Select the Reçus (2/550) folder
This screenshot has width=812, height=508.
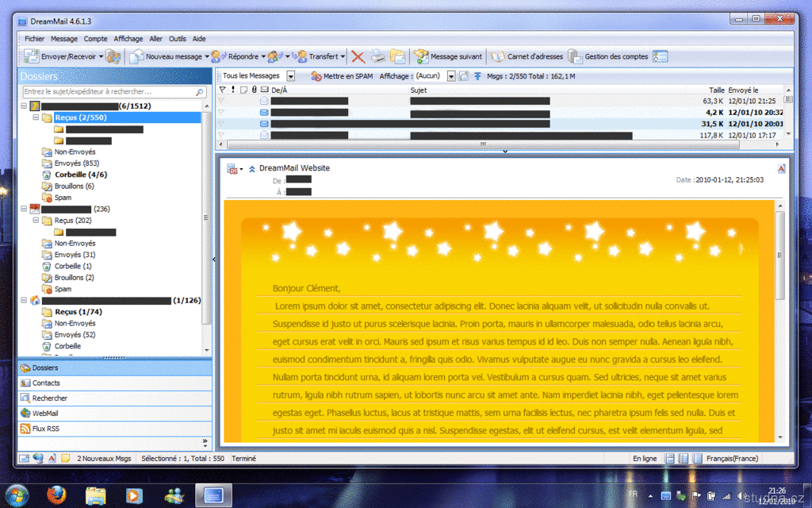tap(81, 117)
